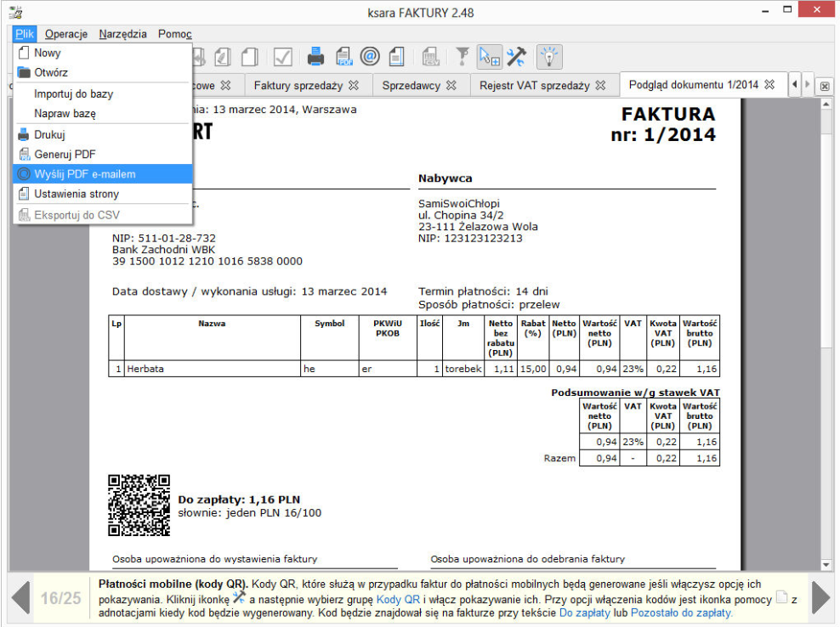Close the Faktury sprzedaży tab

tap(354, 85)
